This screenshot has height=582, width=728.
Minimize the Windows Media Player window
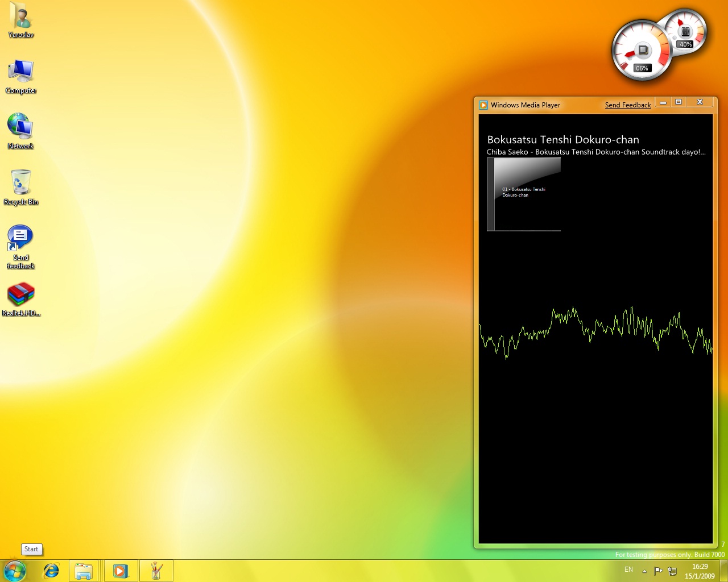pyautogui.click(x=663, y=102)
